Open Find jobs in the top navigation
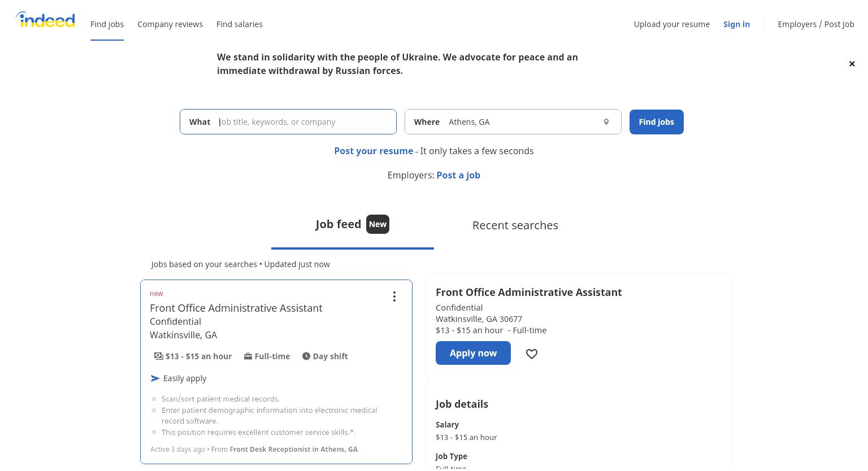 point(107,24)
